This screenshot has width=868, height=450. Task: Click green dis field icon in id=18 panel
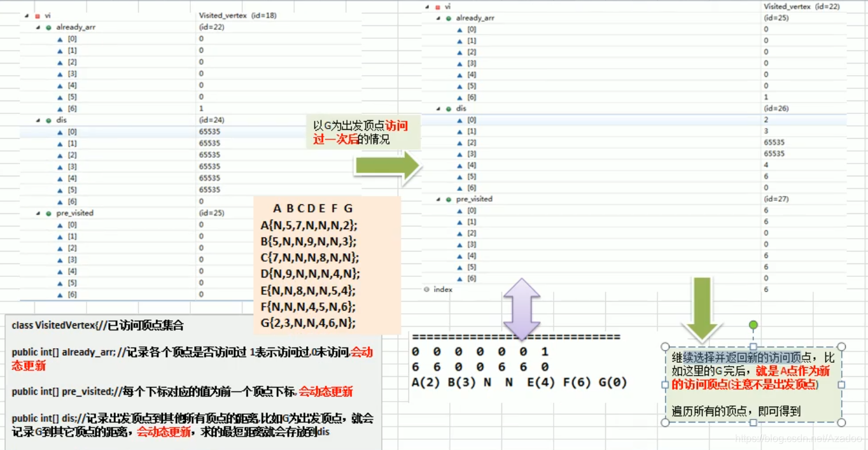[x=49, y=120]
